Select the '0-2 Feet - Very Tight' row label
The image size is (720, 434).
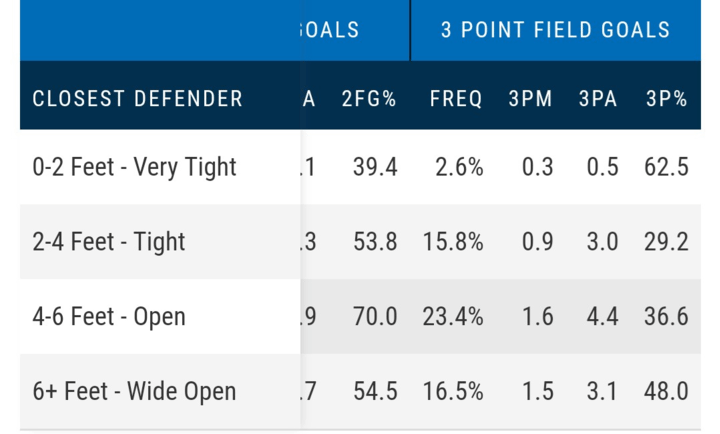point(134,166)
